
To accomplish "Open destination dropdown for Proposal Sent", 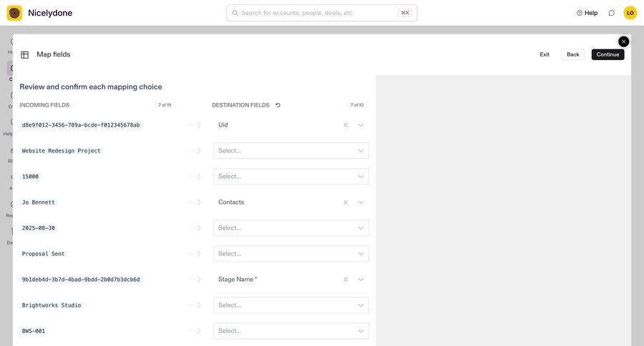I will coord(291,254).
